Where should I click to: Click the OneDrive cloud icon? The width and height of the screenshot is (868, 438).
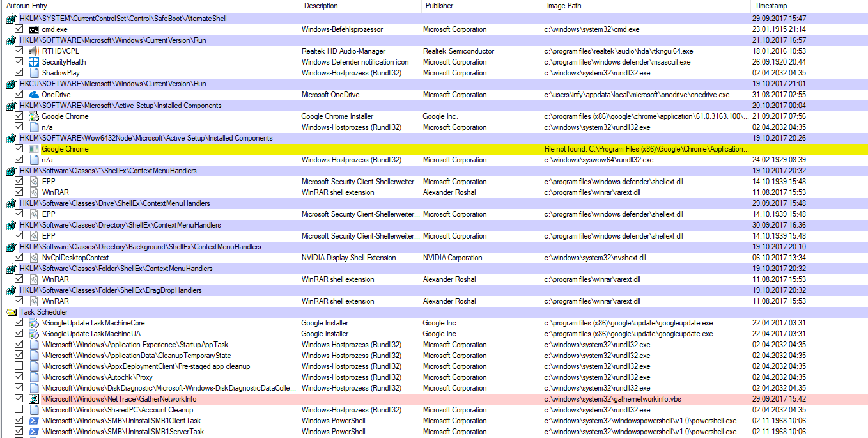pos(34,95)
